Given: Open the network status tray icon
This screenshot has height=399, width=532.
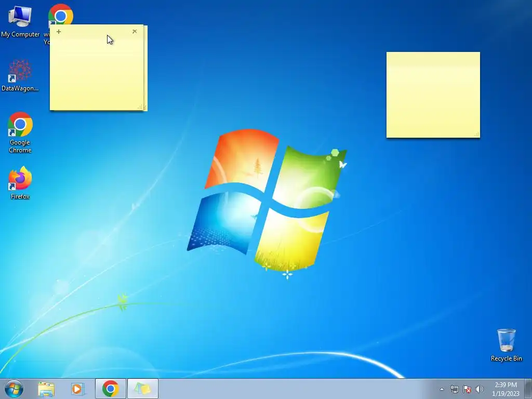Looking at the screenshot, I should [x=454, y=389].
